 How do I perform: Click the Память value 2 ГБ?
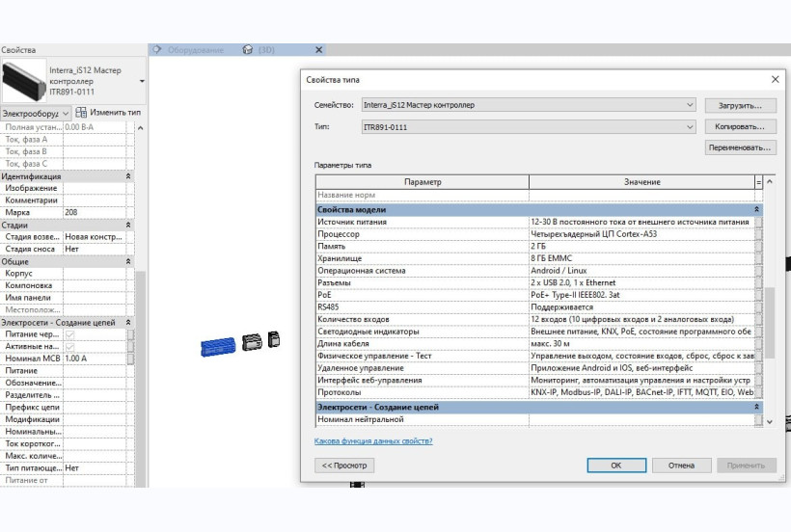click(641, 247)
